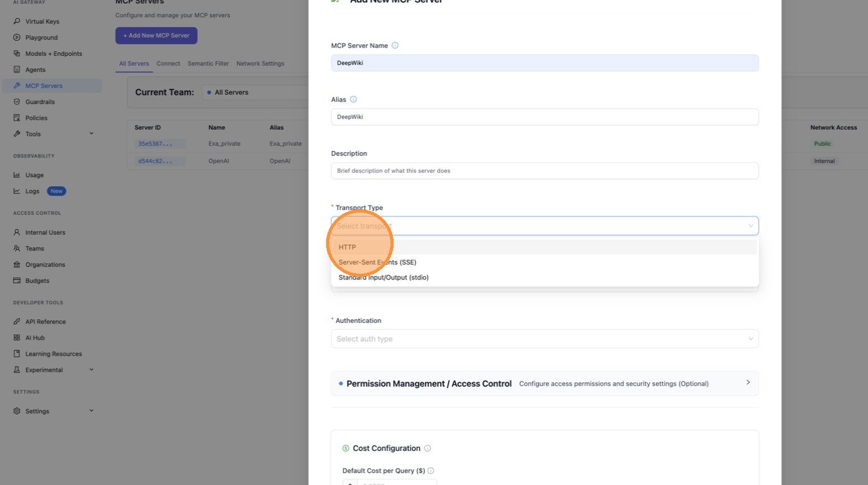The image size is (868, 485).
Task: Open the Playground page icon
Action: point(17,37)
